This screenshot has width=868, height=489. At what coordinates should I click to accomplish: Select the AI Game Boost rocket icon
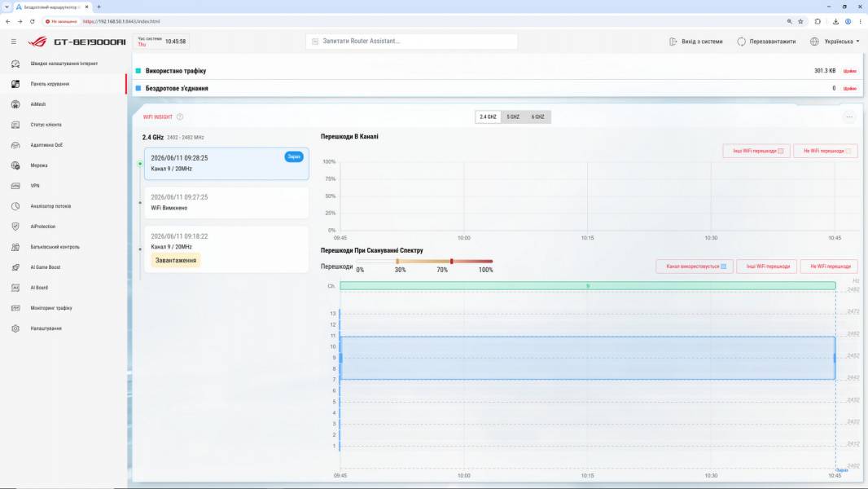[15, 267]
